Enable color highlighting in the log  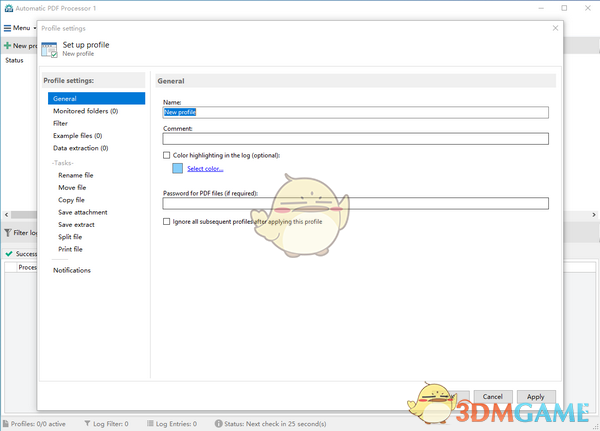[x=166, y=155]
